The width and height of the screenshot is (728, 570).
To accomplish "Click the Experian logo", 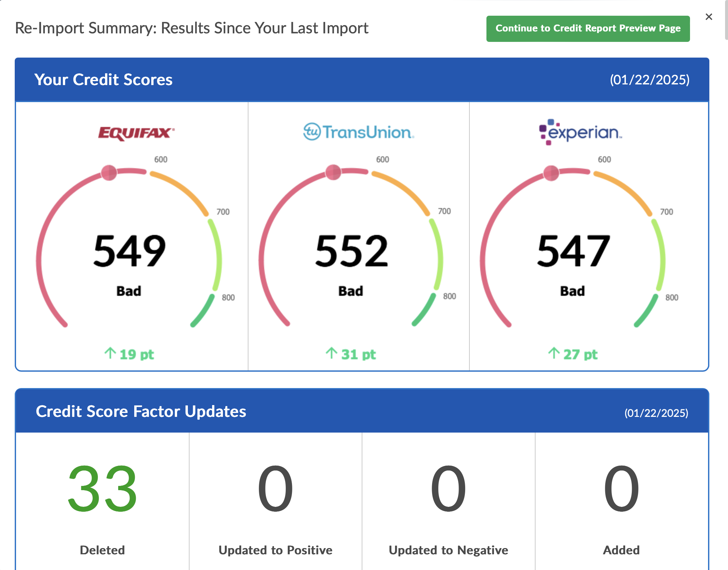I will pyautogui.click(x=580, y=132).
